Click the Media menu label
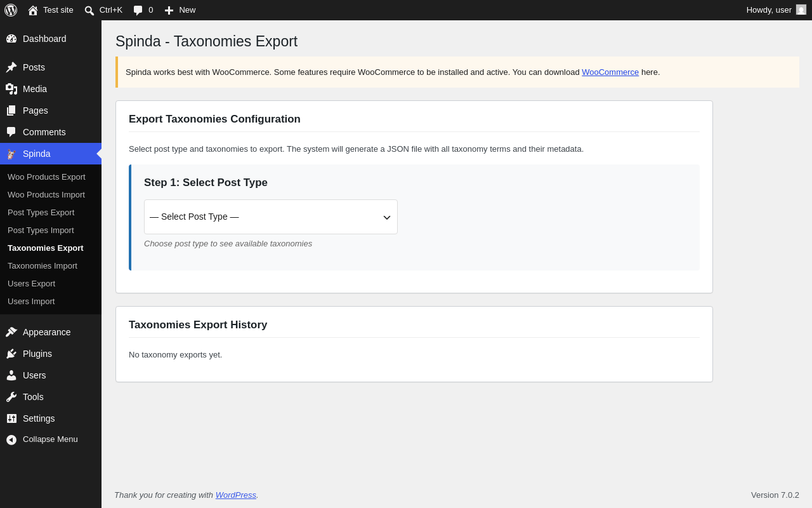This screenshot has width=812, height=508. 35,89
